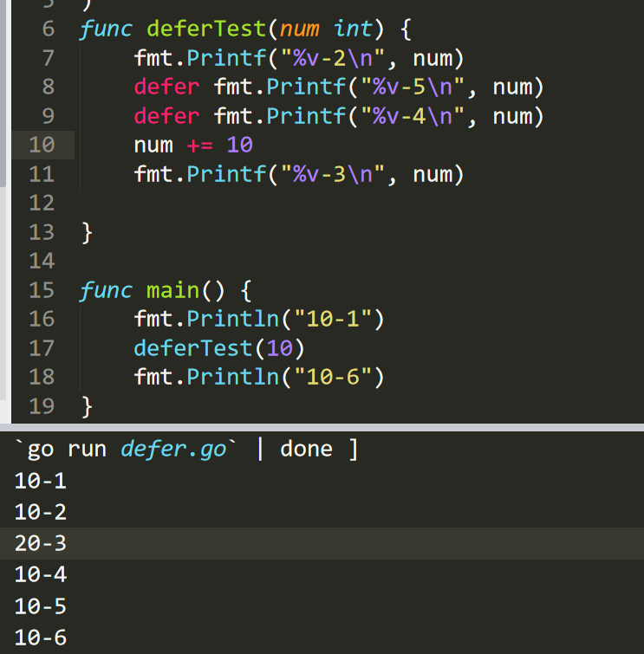Click the "%v-4\n" string on line 9
Viewport: 644px width, 654px height.
tap(413, 116)
